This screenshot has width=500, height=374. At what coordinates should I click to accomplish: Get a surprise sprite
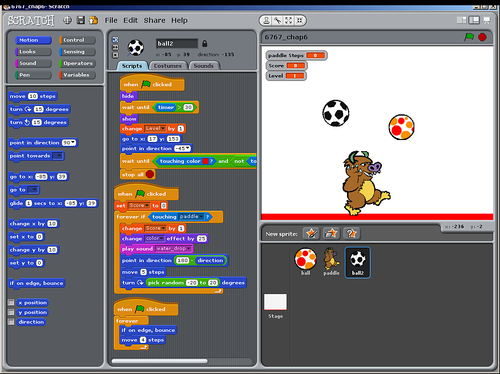point(351,233)
